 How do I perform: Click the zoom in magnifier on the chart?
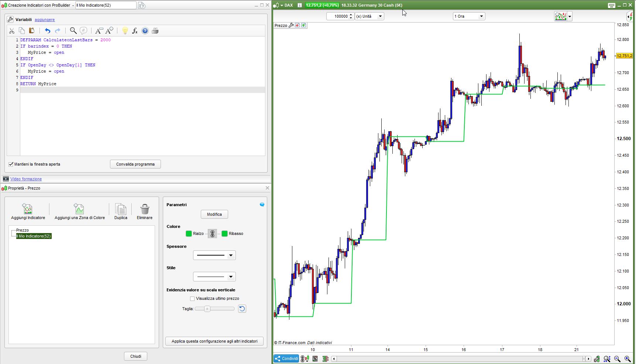pos(628,359)
